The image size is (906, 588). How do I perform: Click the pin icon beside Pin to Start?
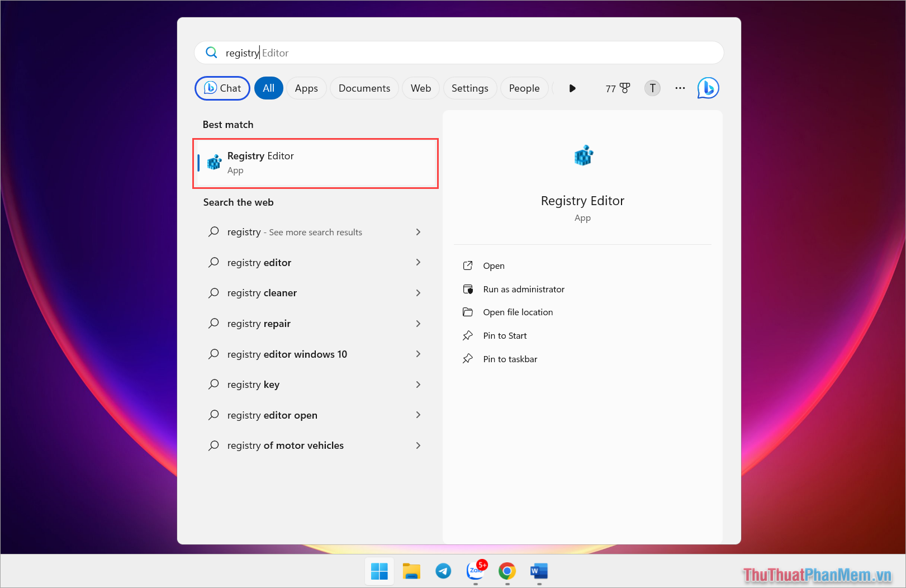tap(468, 335)
